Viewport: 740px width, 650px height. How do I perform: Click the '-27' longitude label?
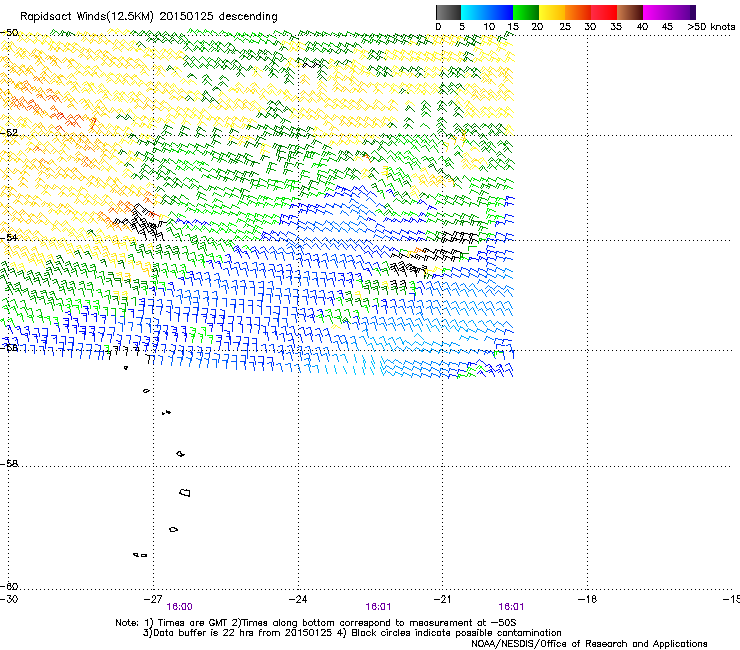click(x=153, y=599)
